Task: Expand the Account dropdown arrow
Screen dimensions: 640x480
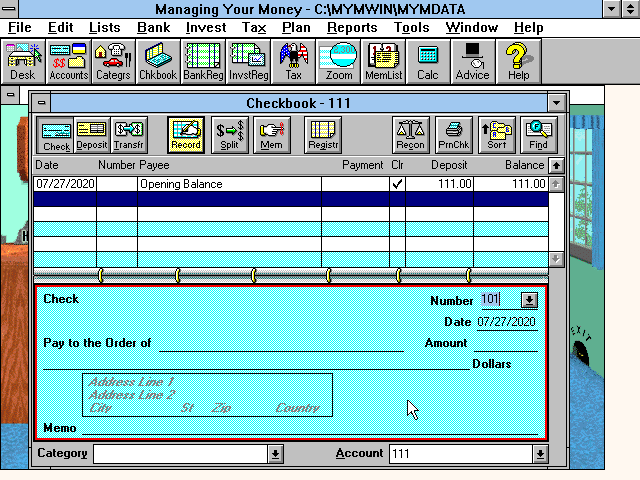Action: [540, 453]
